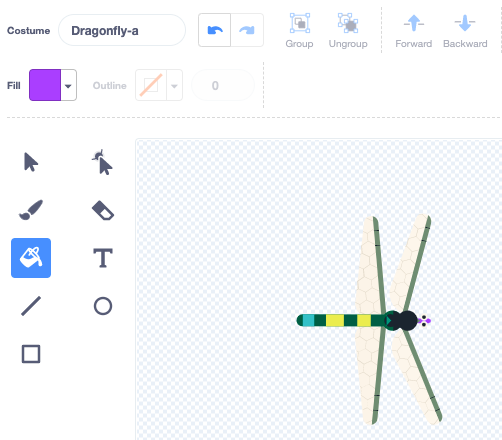Redo the undone edit
Screen dimensions: 502x440
click(247, 30)
